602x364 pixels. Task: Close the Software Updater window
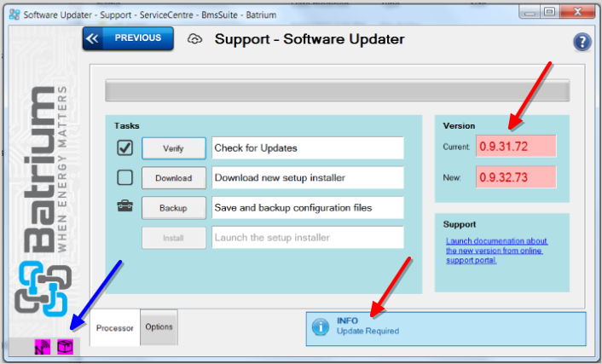tap(577, 12)
